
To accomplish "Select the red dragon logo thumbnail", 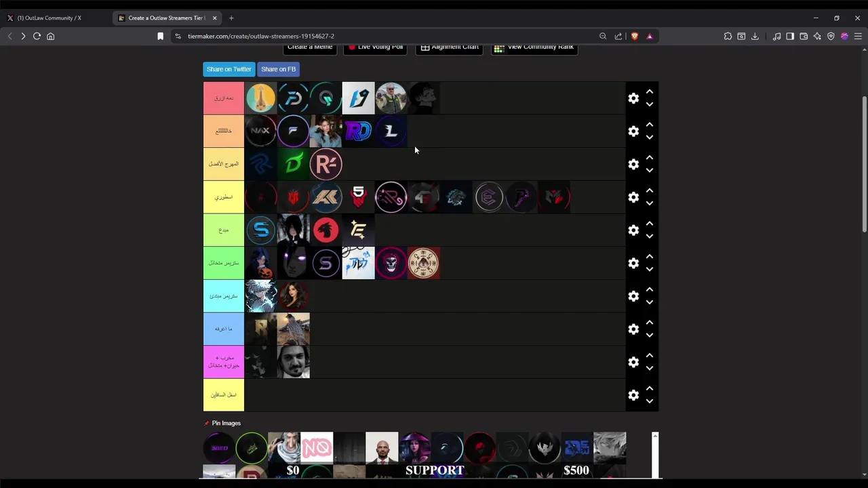I will pyautogui.click(x=325, y=230).
